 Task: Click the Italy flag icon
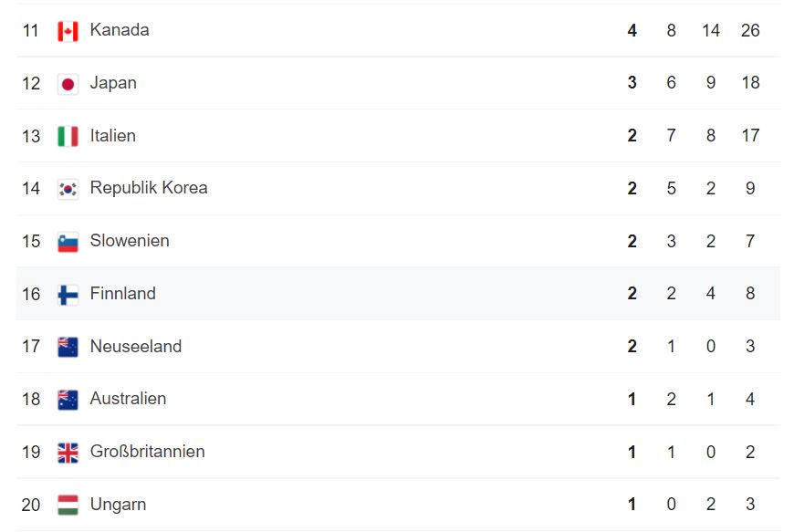click(x=68, y=137)
